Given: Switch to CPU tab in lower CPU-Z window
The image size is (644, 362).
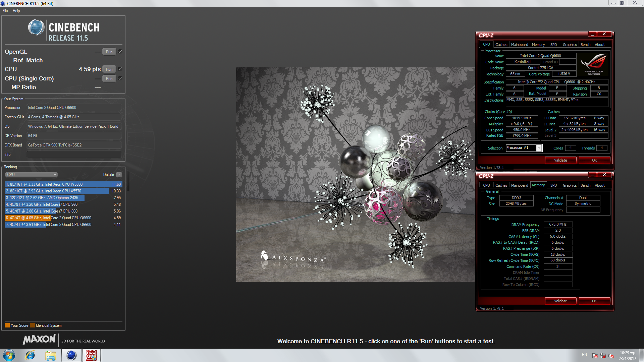Looking at the screenshot, I should [x=486, y=185].
